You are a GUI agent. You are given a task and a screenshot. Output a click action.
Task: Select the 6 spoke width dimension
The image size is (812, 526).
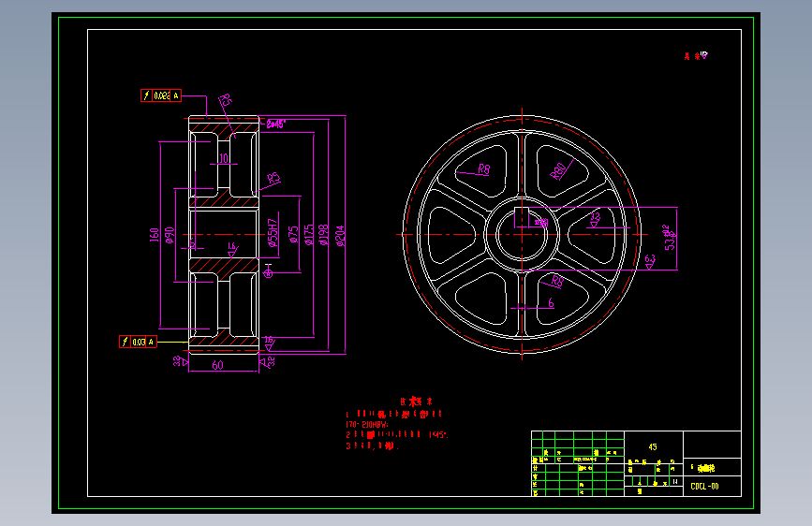pos(551,303)
